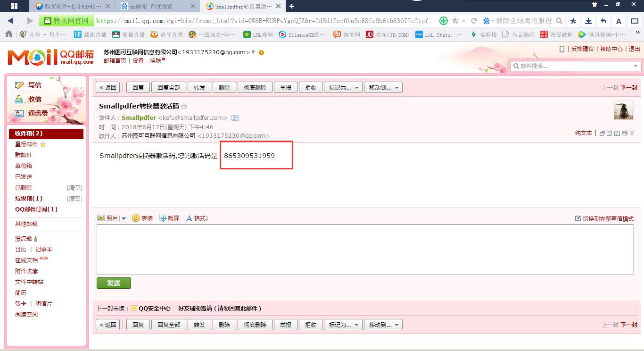644x351 pixels.
Task: Open 设置 settings link
Action: pyautogui.click(x=138, y=61)
